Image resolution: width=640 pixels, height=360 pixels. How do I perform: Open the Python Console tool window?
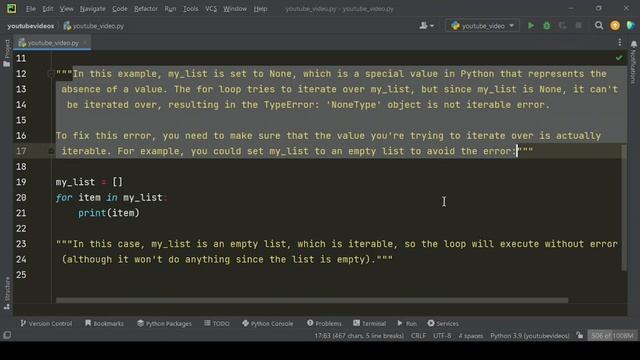(268, 323)
